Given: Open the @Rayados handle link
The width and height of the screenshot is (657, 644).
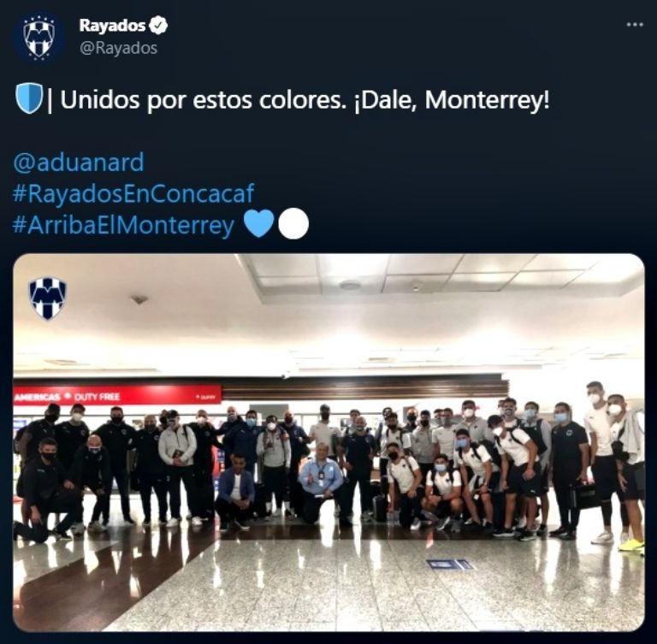Looking at the screenshot, I should (119, 48).
